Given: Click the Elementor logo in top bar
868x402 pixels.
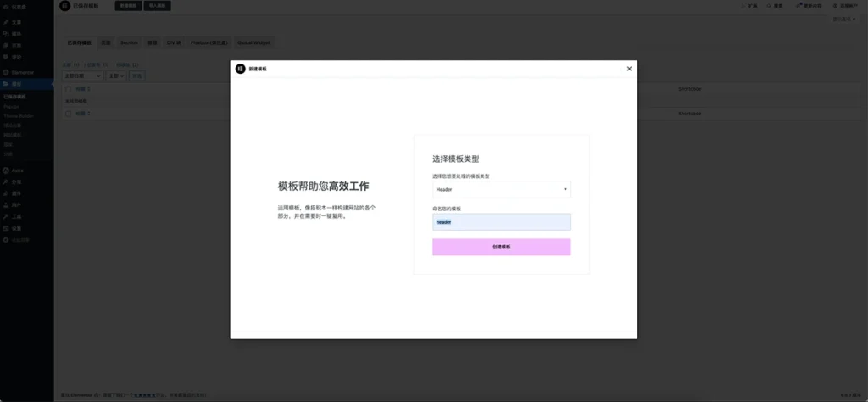Looking at the screenshot, I should tap(66, 6).
